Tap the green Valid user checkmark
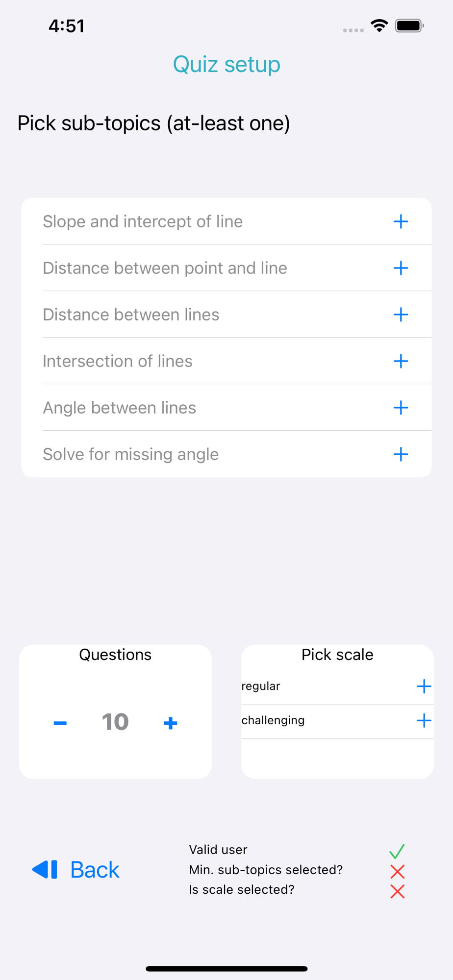The height and width of the screenshot is (980, 453). tap(397, 851)
